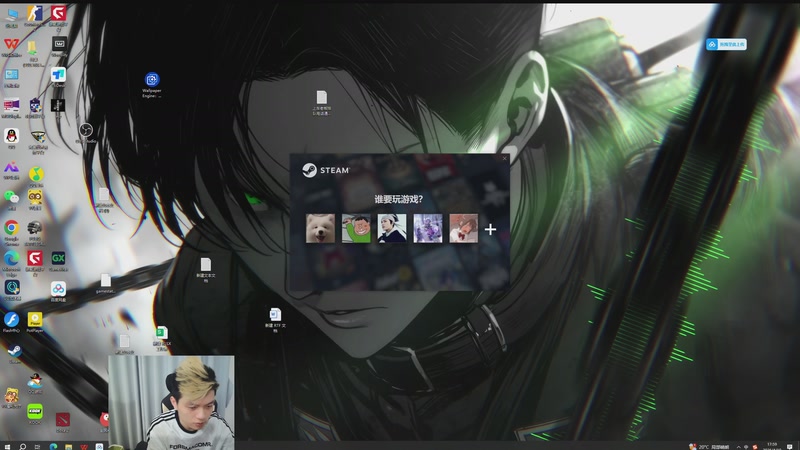Open the folder with green download arrow

coord(32,53)
